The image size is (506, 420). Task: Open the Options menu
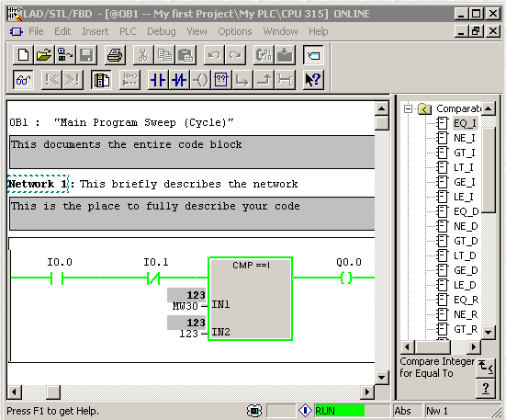pyautogui.click(x=235, y=31)
